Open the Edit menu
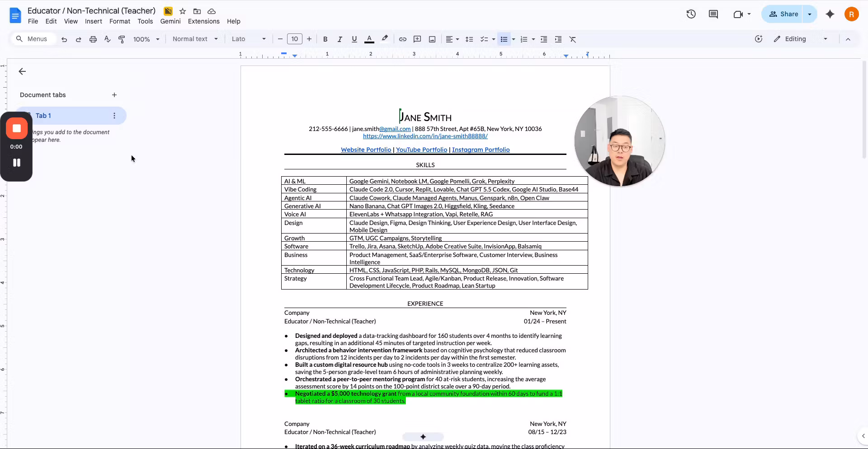This screenshot has width=868, height=449. [51, 21]
